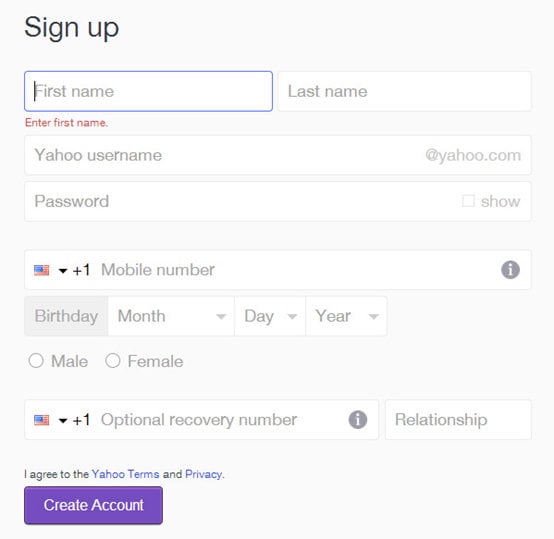
Task: Select the Female radio button
Action: click(x=113, y=361)
